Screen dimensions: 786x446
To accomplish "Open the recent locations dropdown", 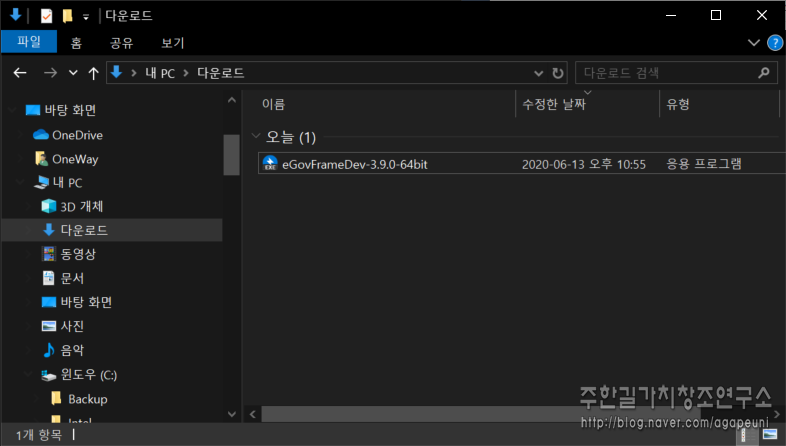I will point(73,73).
